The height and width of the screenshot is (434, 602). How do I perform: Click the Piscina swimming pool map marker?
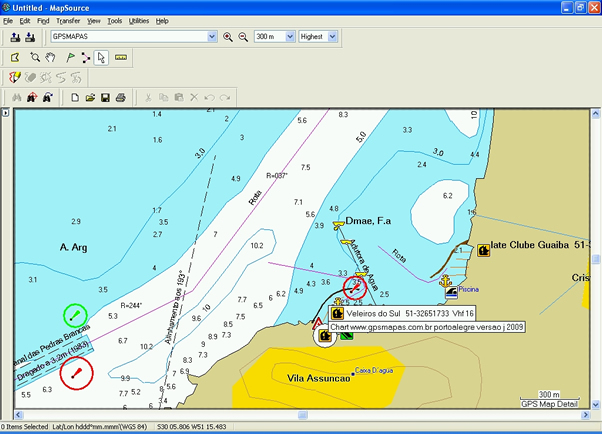point(452,291)
